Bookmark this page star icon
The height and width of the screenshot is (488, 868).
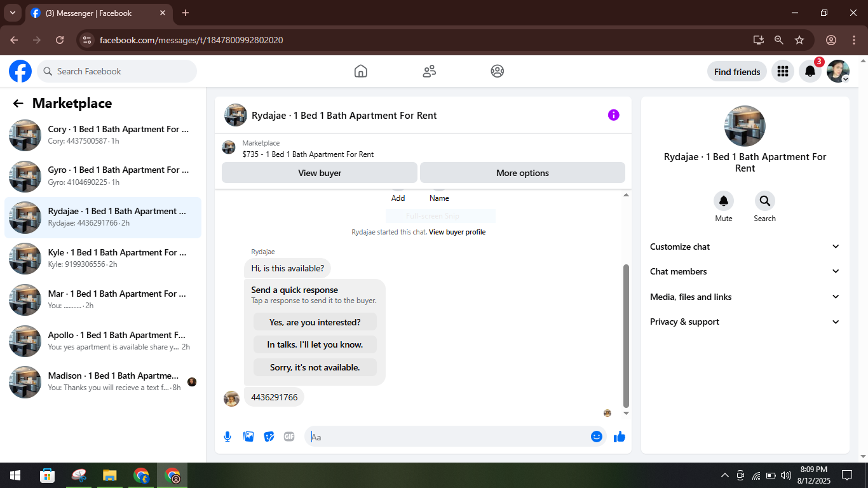pyautogui.click(x=799, y=40)
